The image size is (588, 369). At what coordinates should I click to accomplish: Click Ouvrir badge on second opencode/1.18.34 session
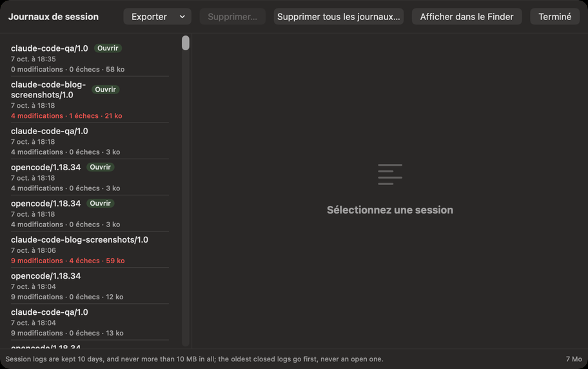(101, 203)
